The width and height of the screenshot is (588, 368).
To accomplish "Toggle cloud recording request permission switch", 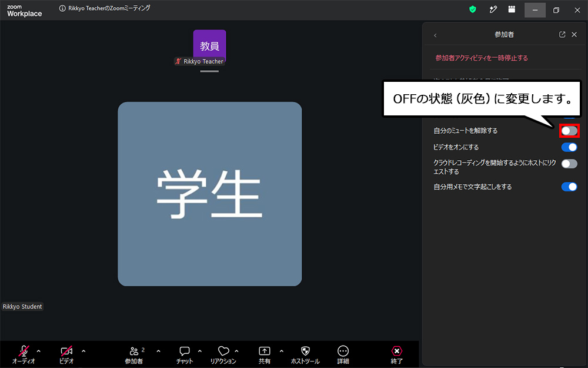I will 569,164.
